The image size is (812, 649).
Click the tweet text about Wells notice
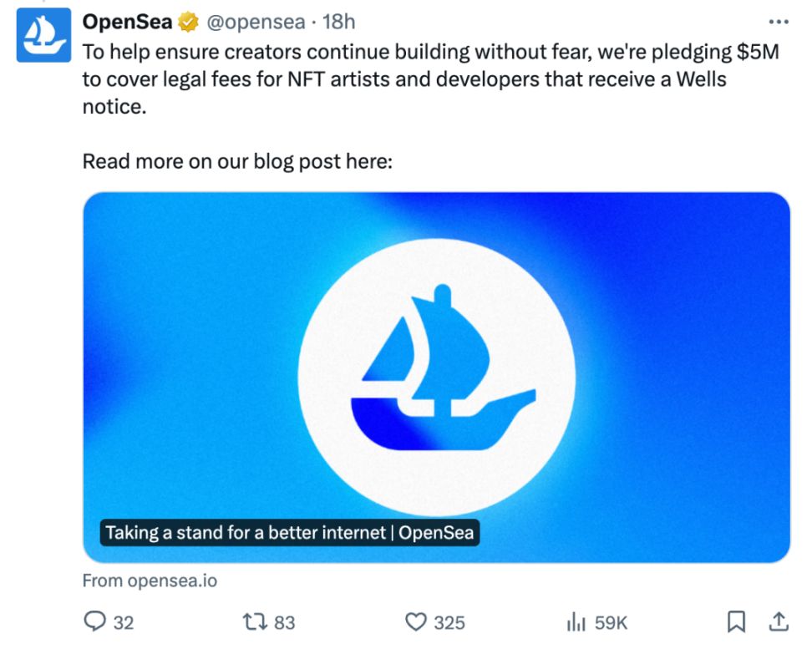pyautogui.click(x=418, y=80)
